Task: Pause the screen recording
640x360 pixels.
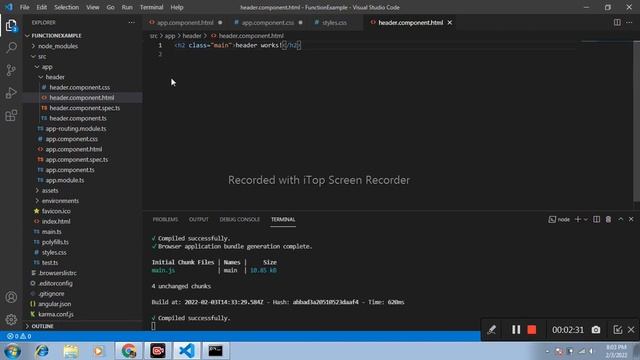Action: [x=516, y=329]
